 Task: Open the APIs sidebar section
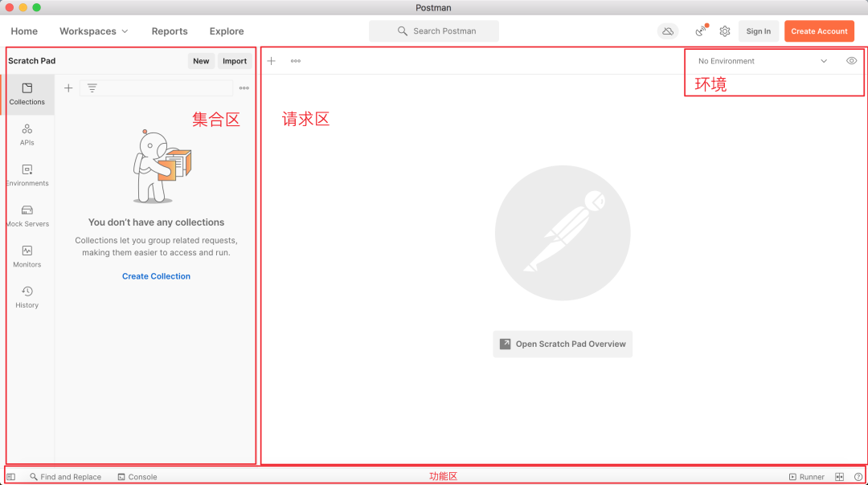[x=27, y=135]
